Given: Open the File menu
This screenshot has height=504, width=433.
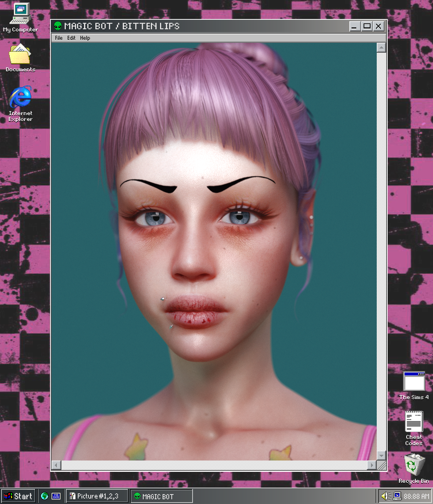Looking at the screenshot, I should 58,38.
